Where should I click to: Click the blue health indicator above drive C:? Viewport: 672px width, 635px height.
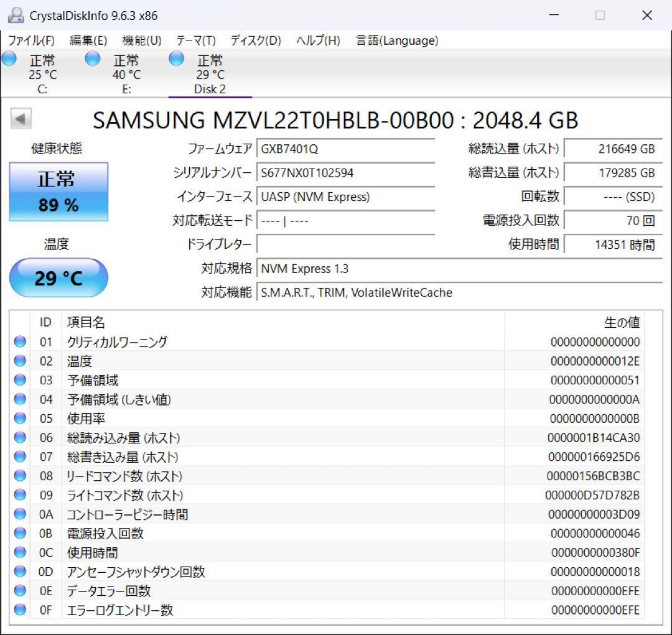(x=9, y=58)
